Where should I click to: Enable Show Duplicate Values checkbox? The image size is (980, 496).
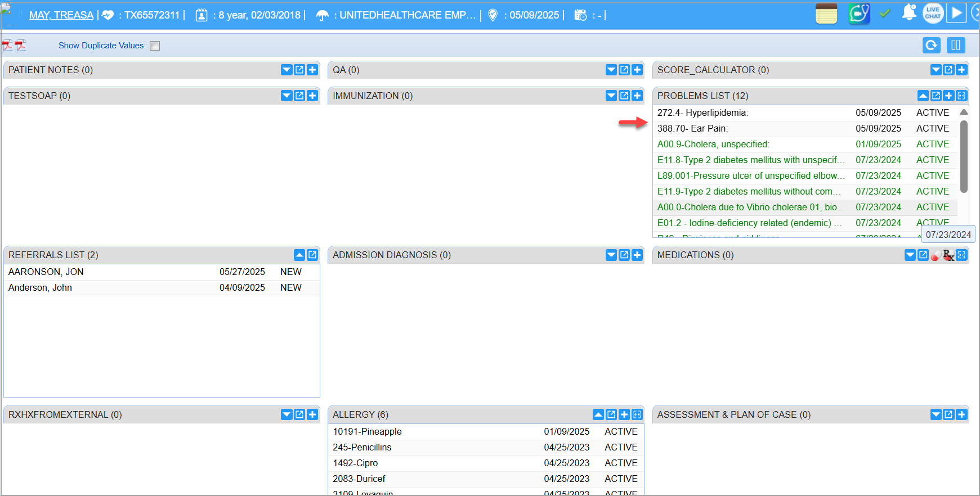coord(155,46)
